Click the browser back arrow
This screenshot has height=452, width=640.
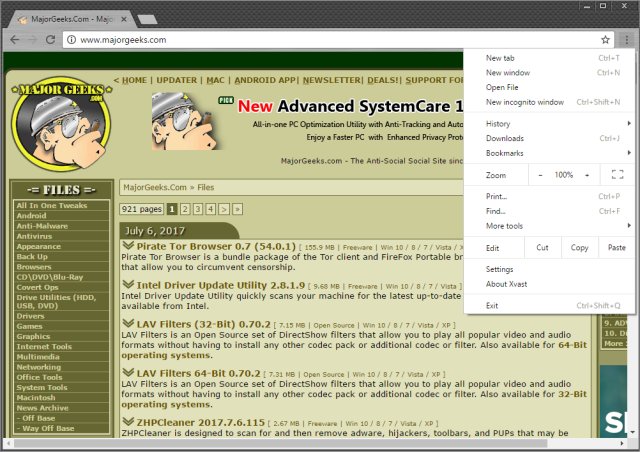15,40
